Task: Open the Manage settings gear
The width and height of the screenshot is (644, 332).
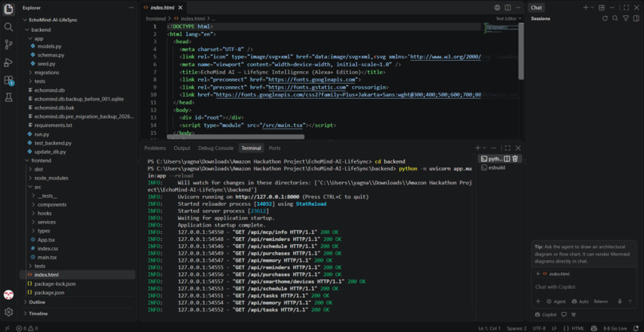Action: tap(8, 312)
